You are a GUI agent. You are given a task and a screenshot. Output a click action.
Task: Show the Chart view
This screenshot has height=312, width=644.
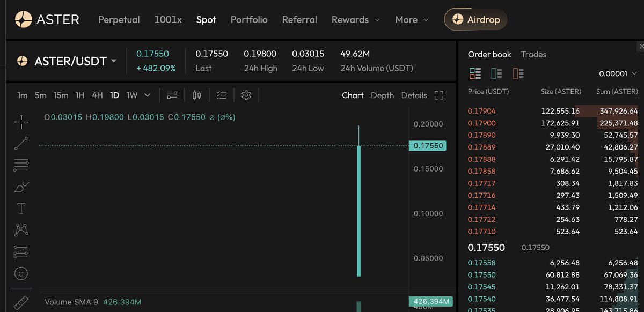(x=353, y=95)
